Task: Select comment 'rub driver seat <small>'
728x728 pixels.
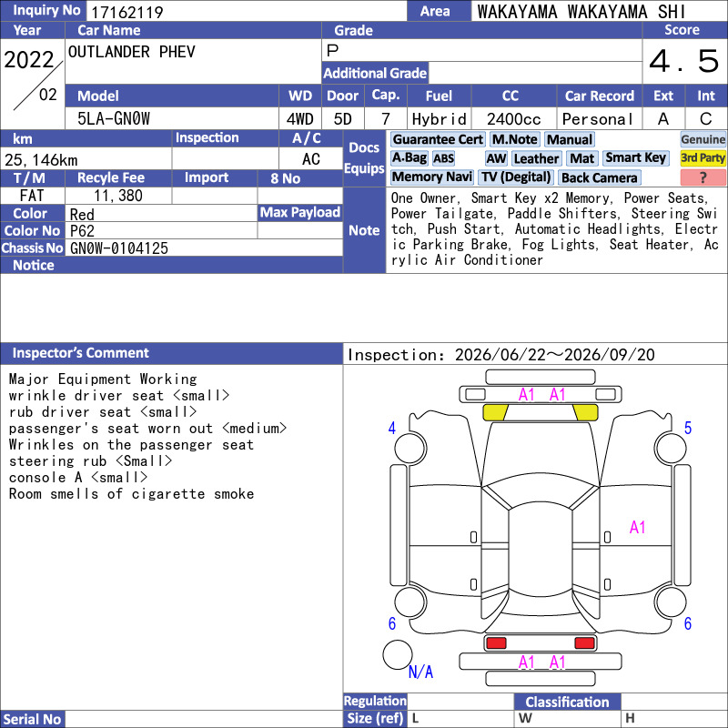Action: pyautogui.click(x=103, y=412)
